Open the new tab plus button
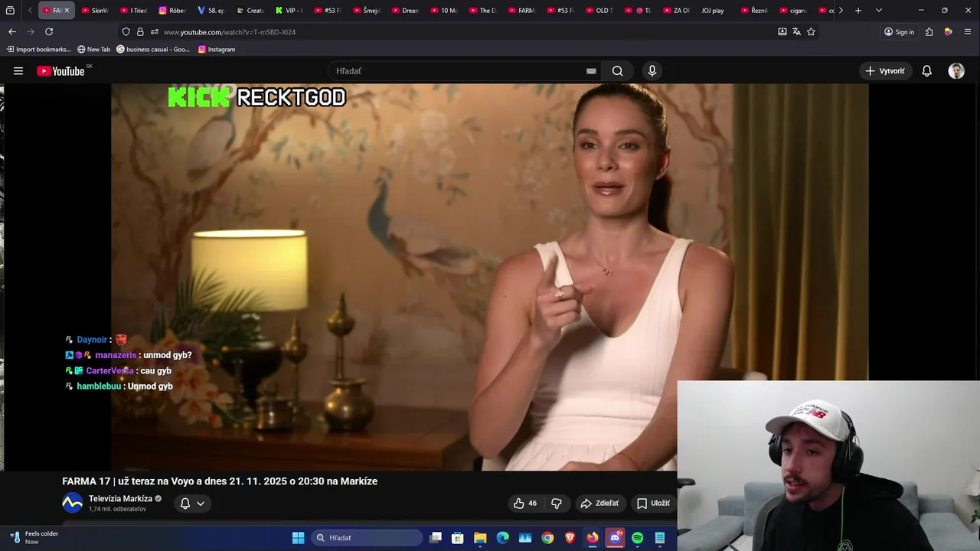The height and width of the screenshot is (551, 980). (x=858, y=11)
